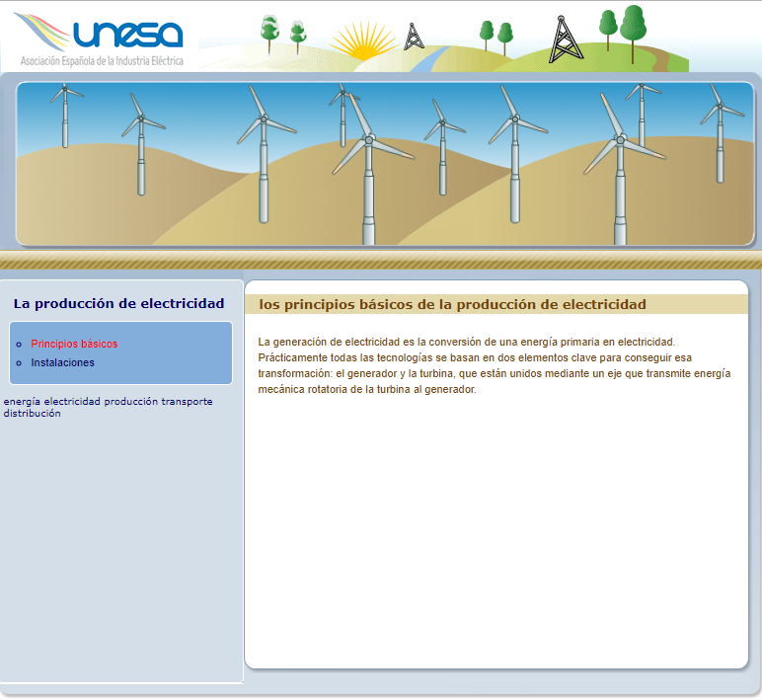762x700 pixels.
Task: Click the snow-capped trees left of the sun
Action: pyautogui.click(x=282, y=33)
